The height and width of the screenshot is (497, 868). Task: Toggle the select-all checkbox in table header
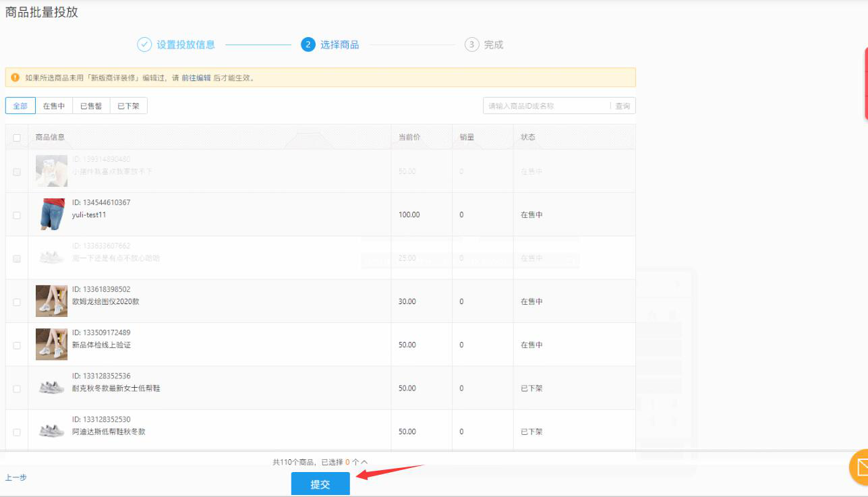point(17,138)
